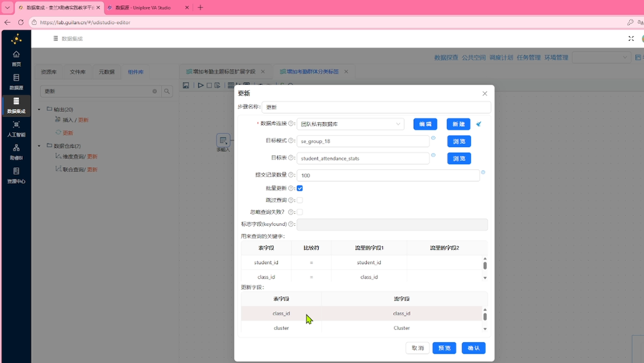Open the empty dropdown at top right toolbar
Viewport: 644px width, 363px height.
[601, 57]
